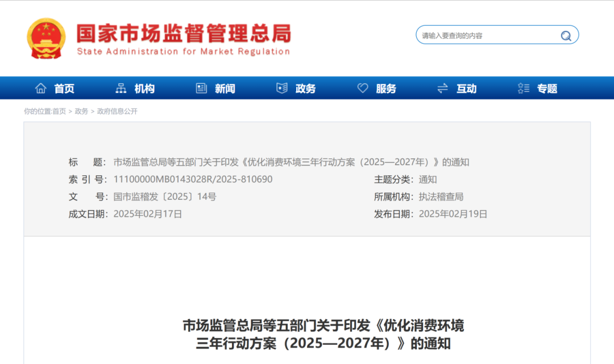The width and height of the screenshot is (614, 364).
Task: Select the 服务 navigation menu label
Action: tap(386, 89)
